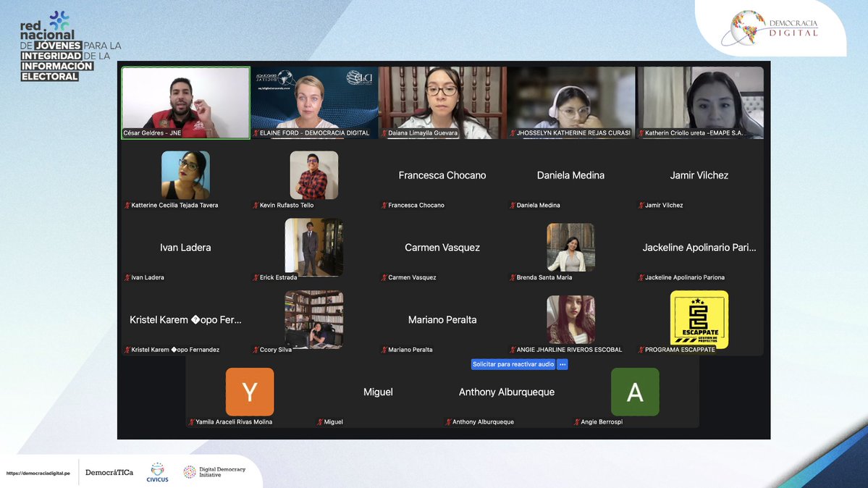Screen dimensions: 868x488
Task: Click muted mic icon beside Katterine Cecilia Tejada
Action: pos(127,205)
